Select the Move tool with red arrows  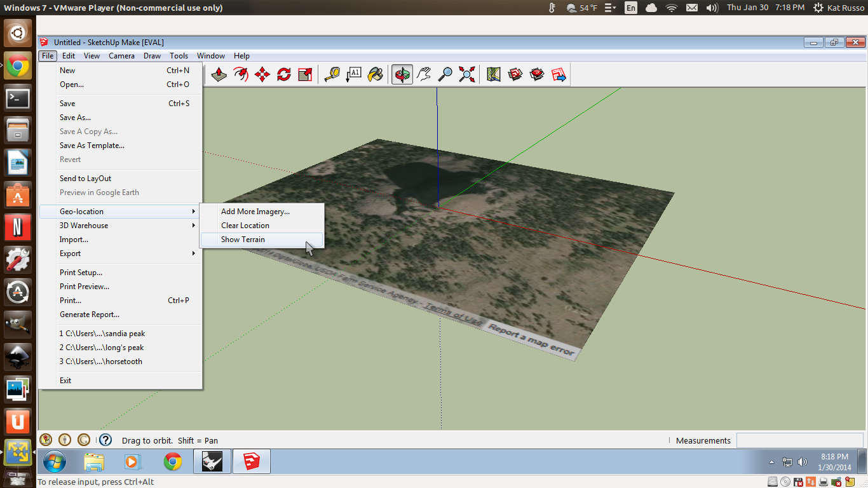pyautogui.click(x=262, y=74)
